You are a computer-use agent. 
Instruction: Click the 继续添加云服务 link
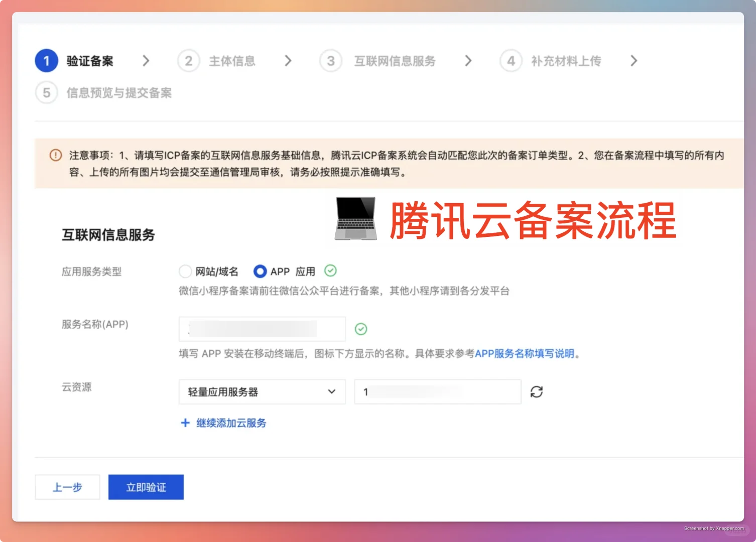click(231, 423)
